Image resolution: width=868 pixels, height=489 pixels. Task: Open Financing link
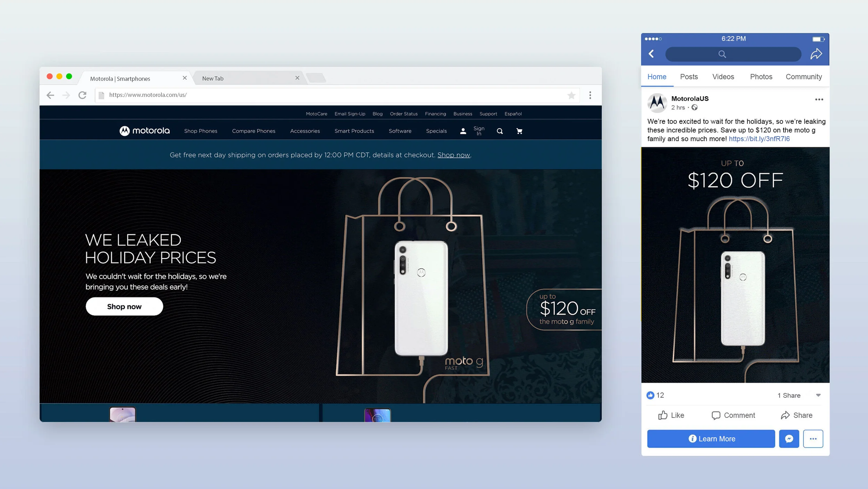click(435, 114)
